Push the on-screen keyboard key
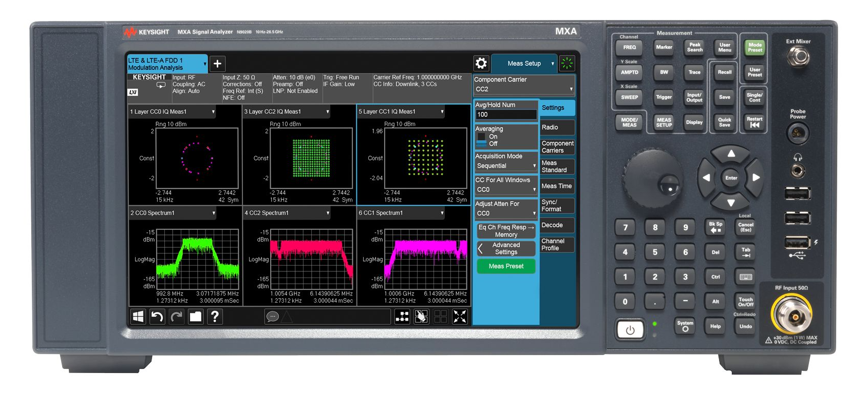This screenshot has height=393, width=868. coord(746,277)
